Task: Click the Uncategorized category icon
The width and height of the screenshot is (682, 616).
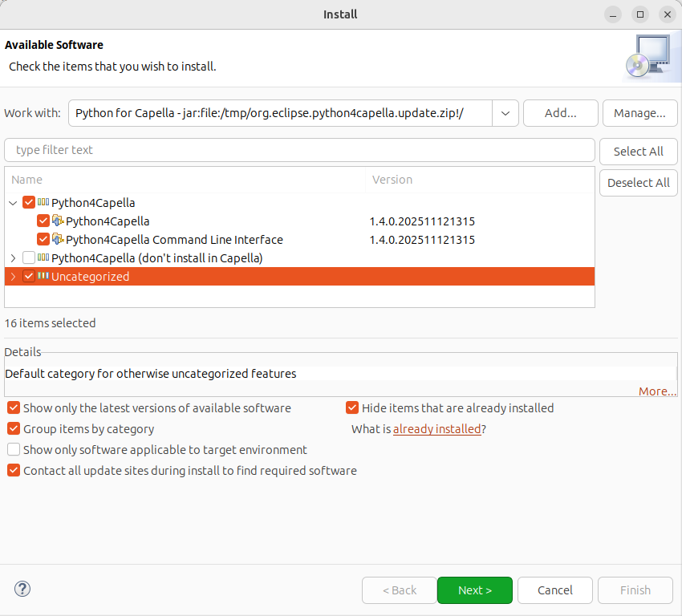Action: click(x=43, y=276)
